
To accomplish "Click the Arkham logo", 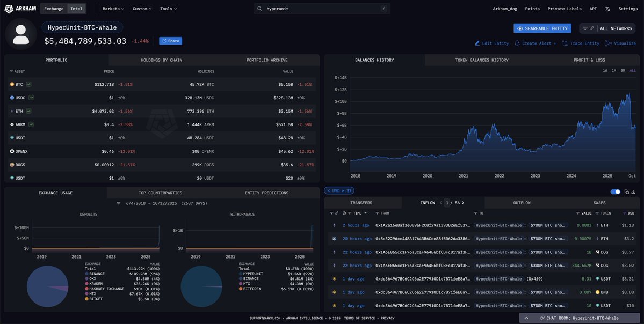I will (20, 9).
